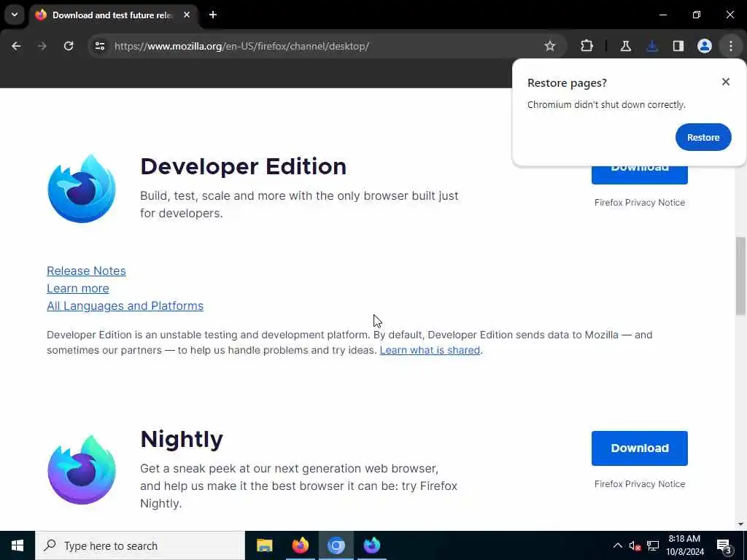Screen dimensions: 747x560
Task: Open Firefox from the taskbar
Action: pyautogui.click(x=300, y=545)
